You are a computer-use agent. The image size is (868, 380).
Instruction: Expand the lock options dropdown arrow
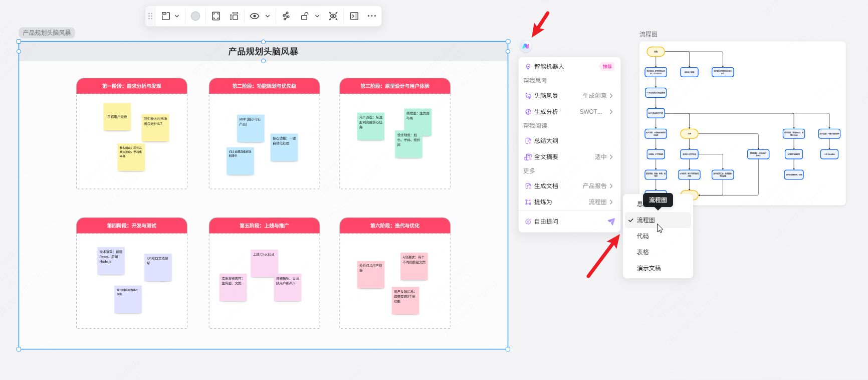tap(317, 16)
